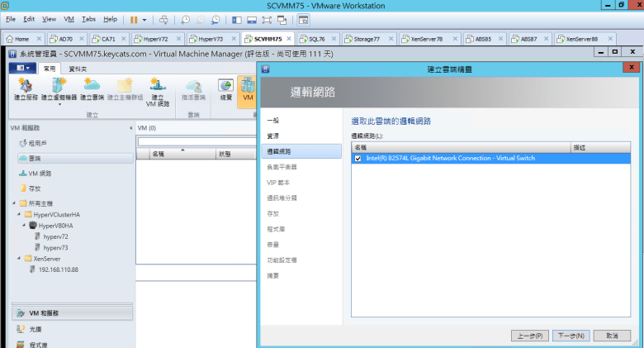Open the VMware power dropdown arrow next to pause
Image resolution: width=644 pixels, height=348 pixels.
(x=145, y=18)
